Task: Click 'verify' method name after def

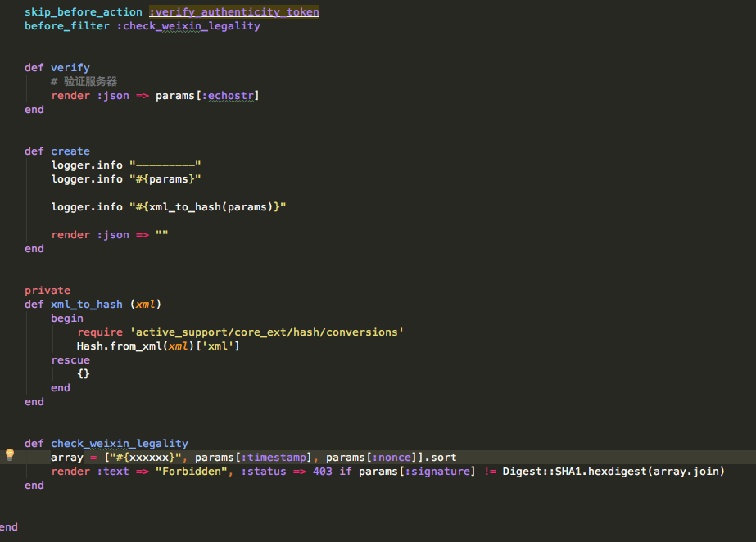Action: pos(70,68)
